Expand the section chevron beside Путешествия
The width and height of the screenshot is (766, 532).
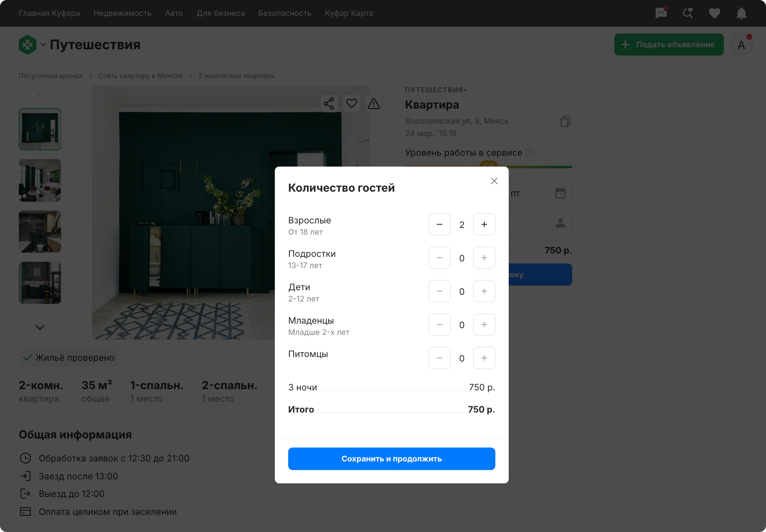[43, 45]
